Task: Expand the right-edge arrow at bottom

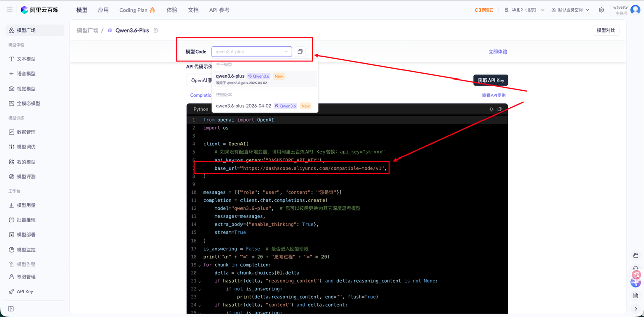Action: click(636, 309)
